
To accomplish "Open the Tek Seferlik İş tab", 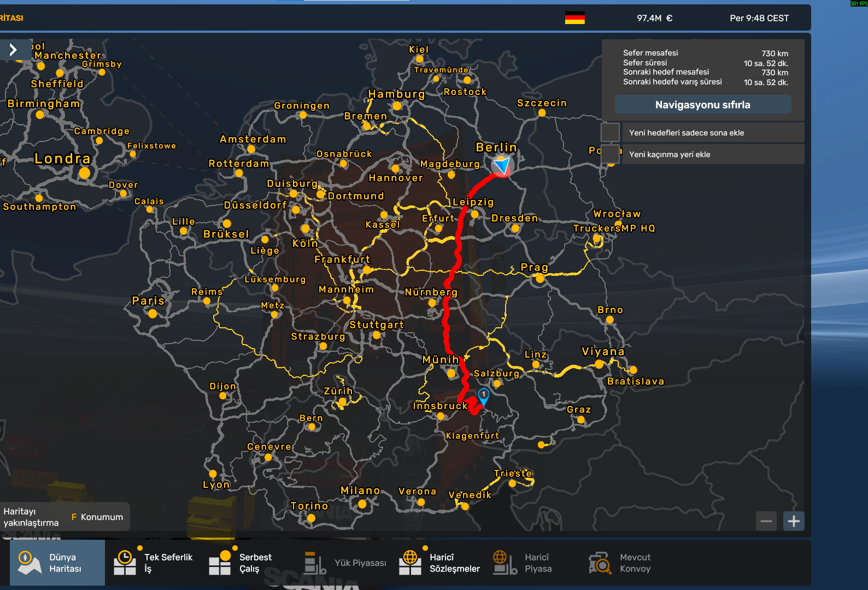I will (x=153, y=563).
